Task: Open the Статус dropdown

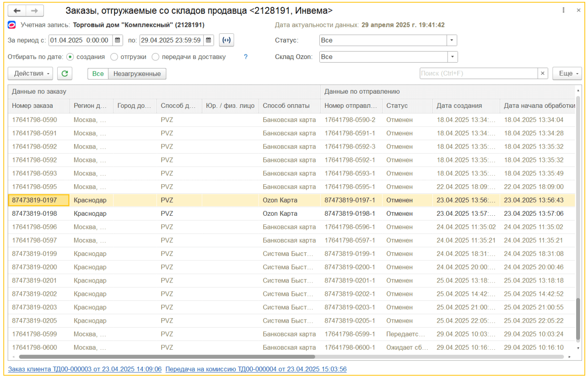Action: (x=451, y=40)
